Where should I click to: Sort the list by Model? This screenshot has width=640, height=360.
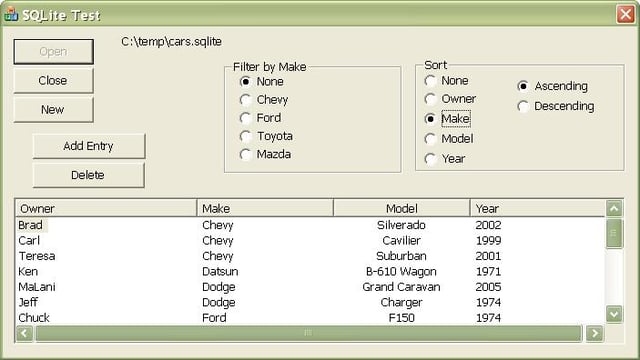[x=449, y=139]
